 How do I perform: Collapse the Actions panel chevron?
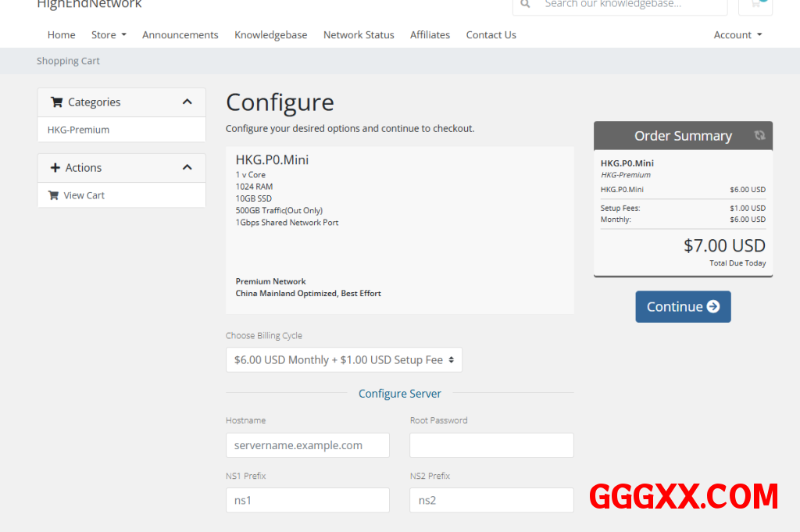point(187,168)
